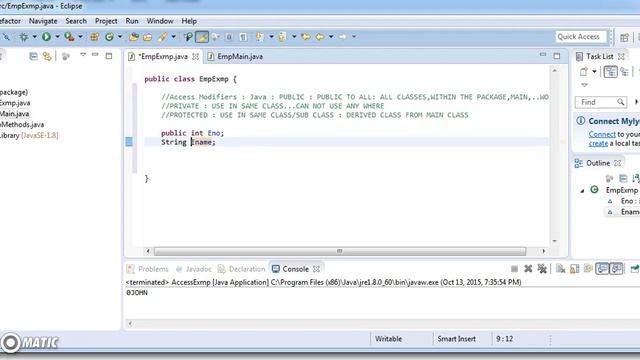Switch to the Javadoc tab
Image resolution: width=640 pixels, height=360 pixels.
pyautogui.click(x=193, y=269)
